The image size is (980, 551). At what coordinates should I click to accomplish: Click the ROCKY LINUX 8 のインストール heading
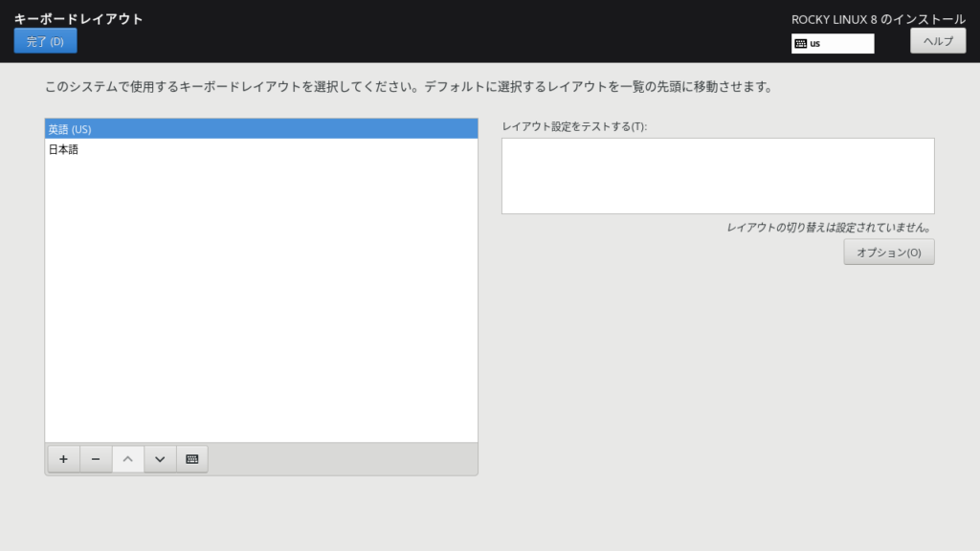click(x=878, y=19)
